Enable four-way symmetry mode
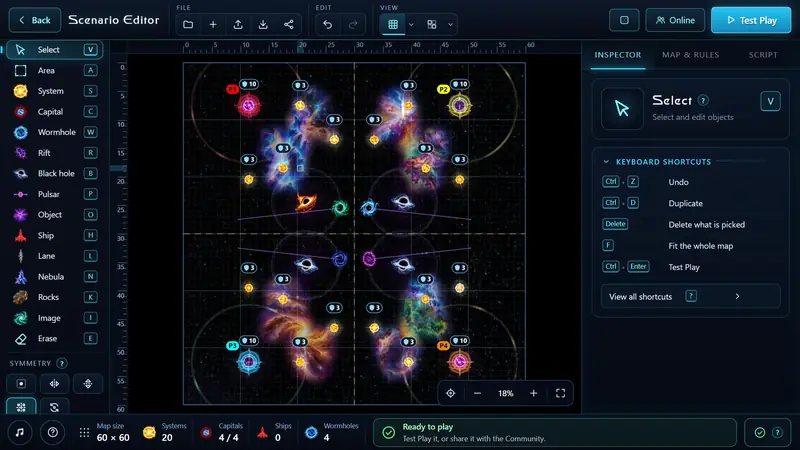Image resolution: width=800 pixels, height=450 pixels. coord(21,407)
